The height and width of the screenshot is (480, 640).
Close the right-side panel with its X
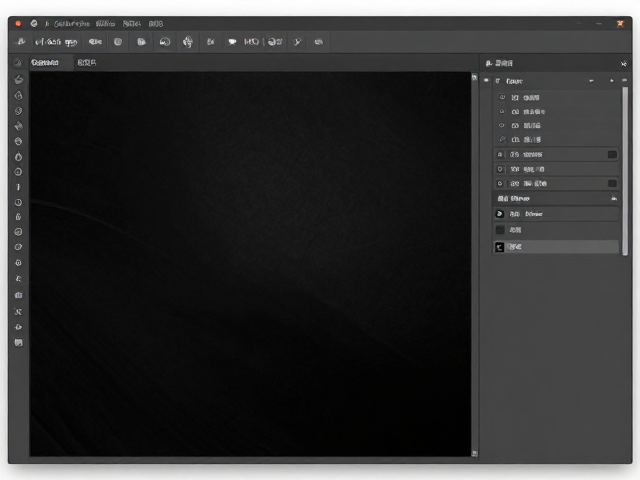click(x=624, y=64)
